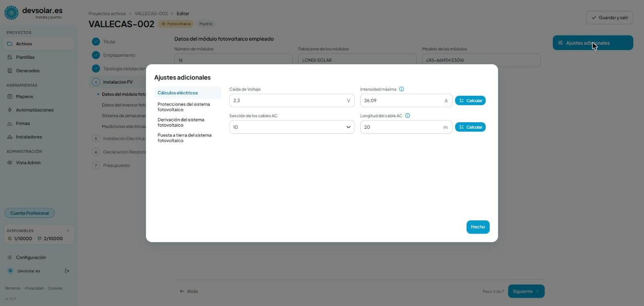The image size is (644, 306).
Task: Click the Generados sidebar icon
Action: tap(10, 71)
